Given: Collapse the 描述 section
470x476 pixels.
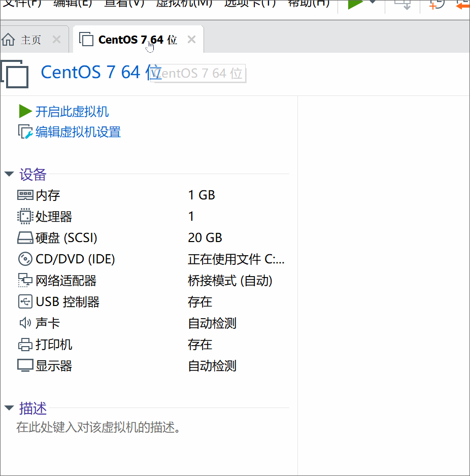Looking at the screenshot, I should pos(9,407).
